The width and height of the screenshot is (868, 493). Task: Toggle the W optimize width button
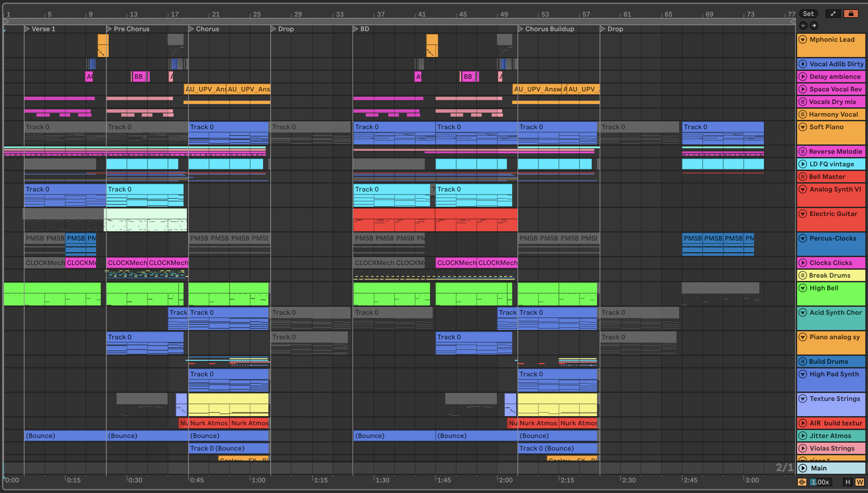pyautogui.click(x=859, y=482)
